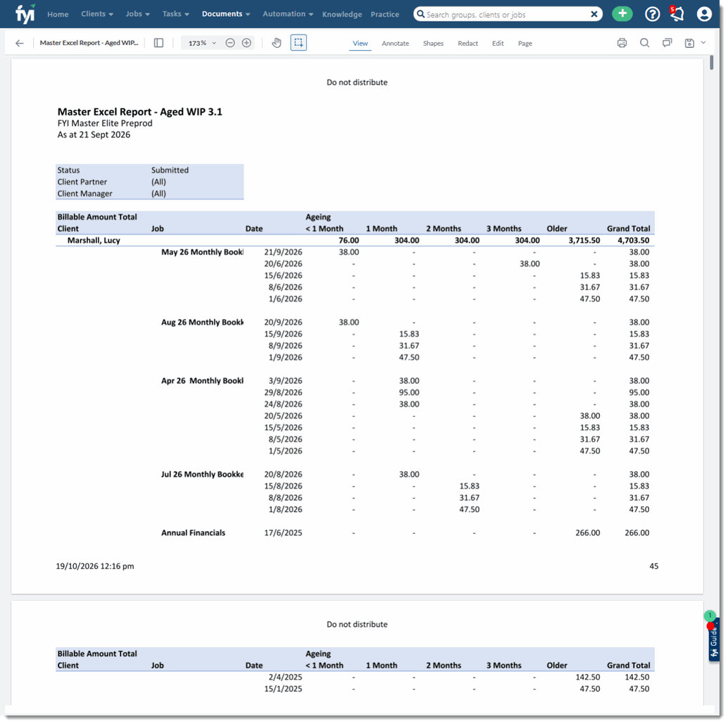This screenshot has width=728, height=724.
Task: Click the timestamp '19/10/2026 12:16 pm'
Action: (95, 566)
